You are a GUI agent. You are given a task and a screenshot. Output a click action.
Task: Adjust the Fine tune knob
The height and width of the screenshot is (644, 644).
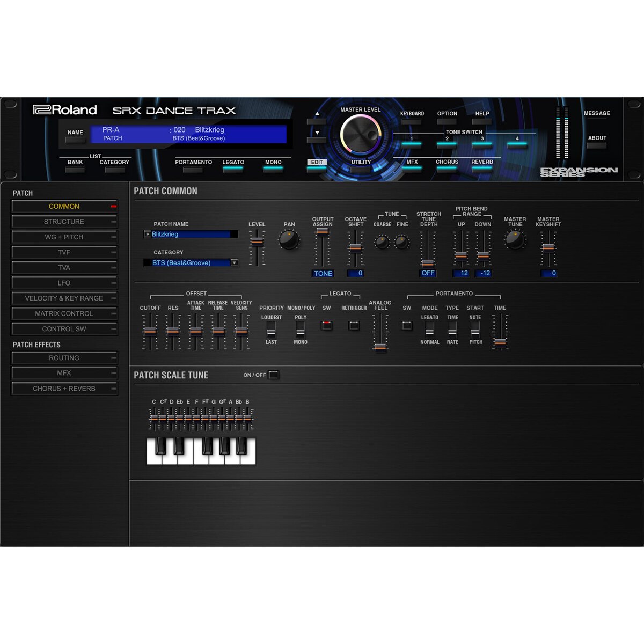pyautogui.click(x=402, y=243)
